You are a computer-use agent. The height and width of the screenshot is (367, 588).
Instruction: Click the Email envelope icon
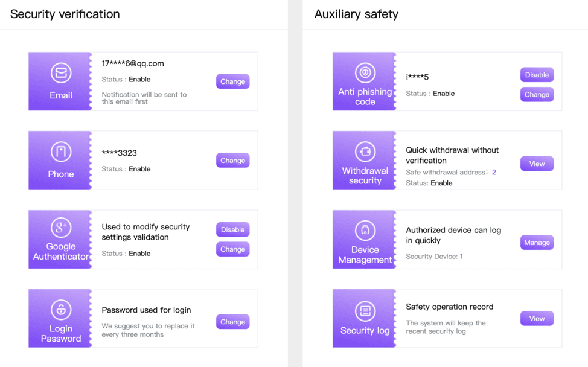click(61, 73)
